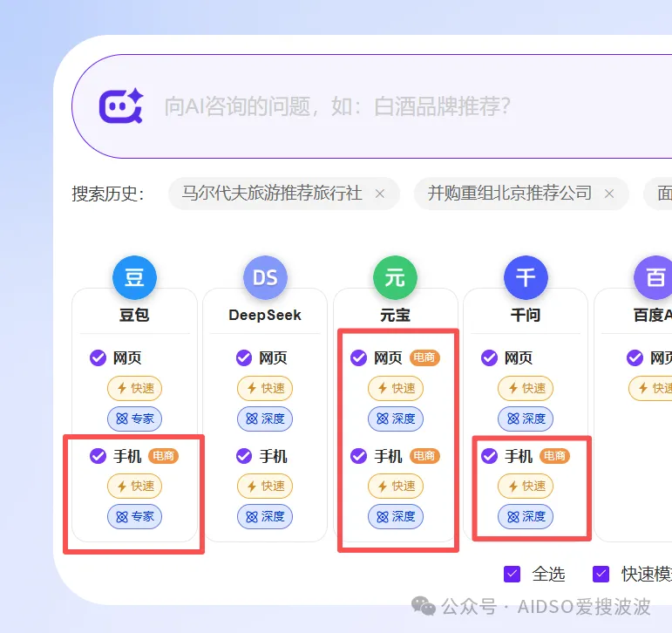Click 电商 badge on 元宝 网页
Image resolution: width=672 pixels, height=633 pixels.
click(x=424, y=357)
